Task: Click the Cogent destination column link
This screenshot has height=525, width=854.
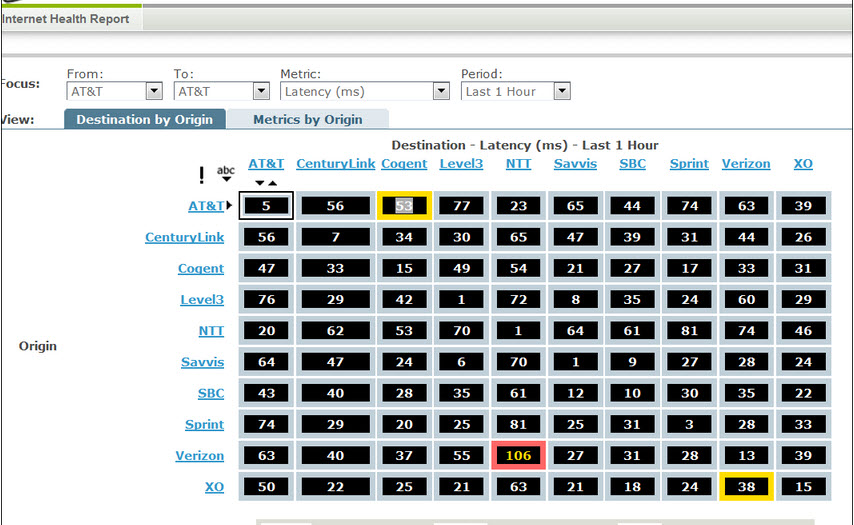Action: pos(404,163)
